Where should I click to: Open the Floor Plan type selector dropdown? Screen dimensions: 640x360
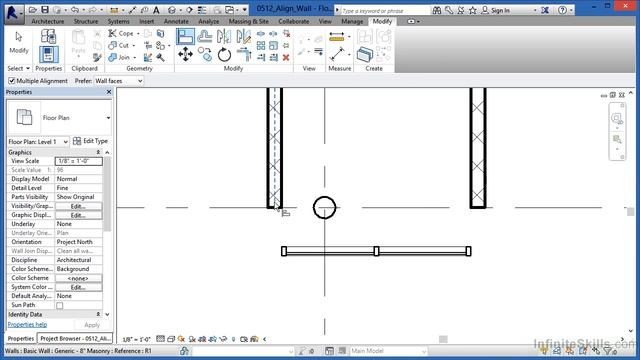tap(108, 118)
